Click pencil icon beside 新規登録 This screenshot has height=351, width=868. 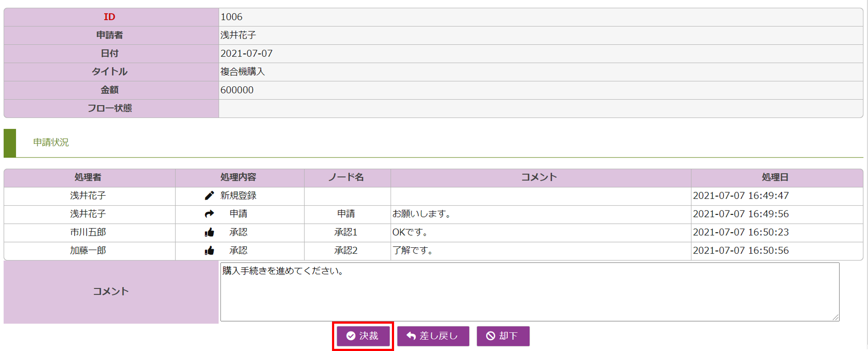click(209, 196)
